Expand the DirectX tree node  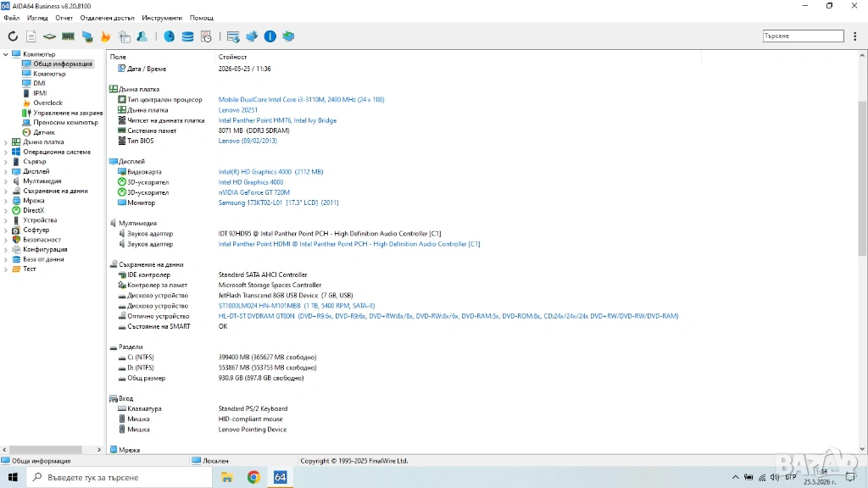6,211
